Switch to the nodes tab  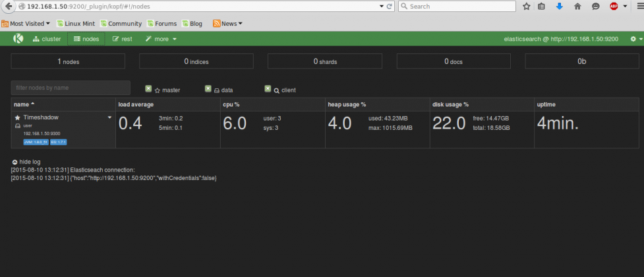(x=86, y=39)
